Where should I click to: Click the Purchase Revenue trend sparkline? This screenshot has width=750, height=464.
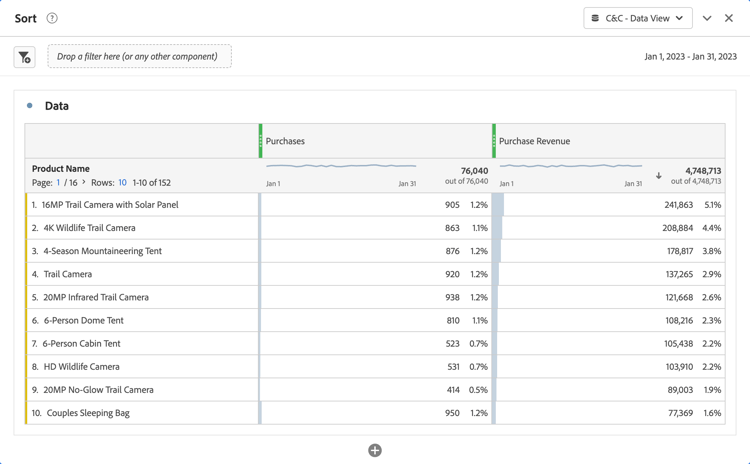(x=571, y=167)
